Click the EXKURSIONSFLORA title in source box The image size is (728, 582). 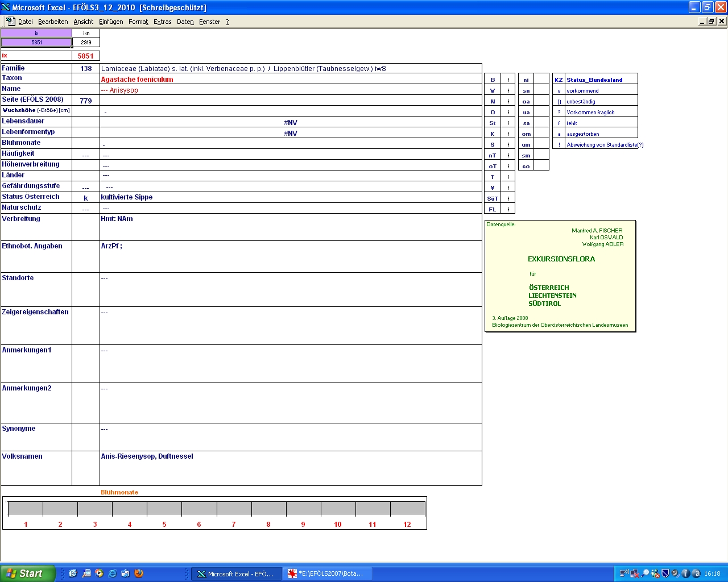coord(561,259)
